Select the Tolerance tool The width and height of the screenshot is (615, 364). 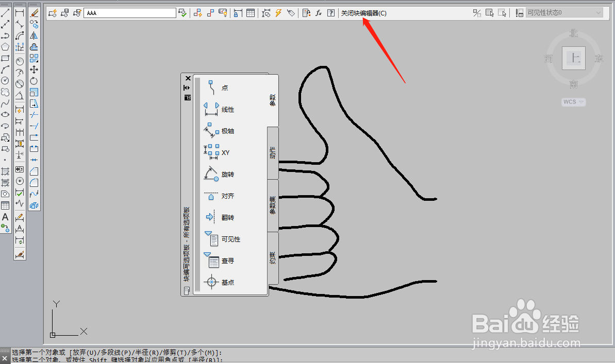[x=20, y=170]
